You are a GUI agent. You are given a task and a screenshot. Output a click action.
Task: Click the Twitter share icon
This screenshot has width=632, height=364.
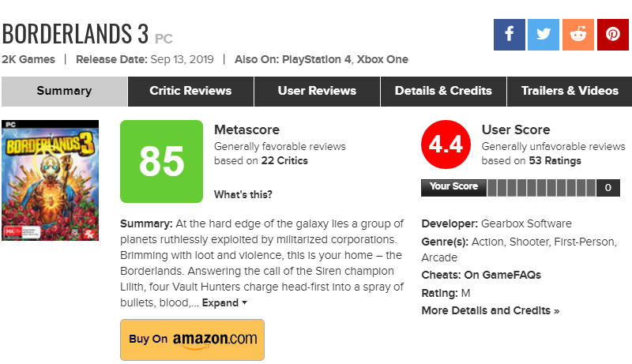544,35
